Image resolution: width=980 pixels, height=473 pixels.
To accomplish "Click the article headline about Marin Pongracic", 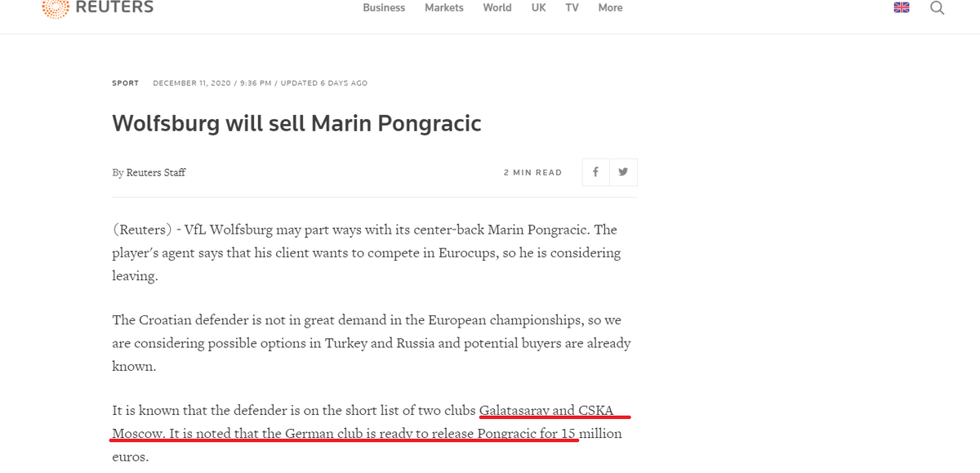I will coord(296,123).
